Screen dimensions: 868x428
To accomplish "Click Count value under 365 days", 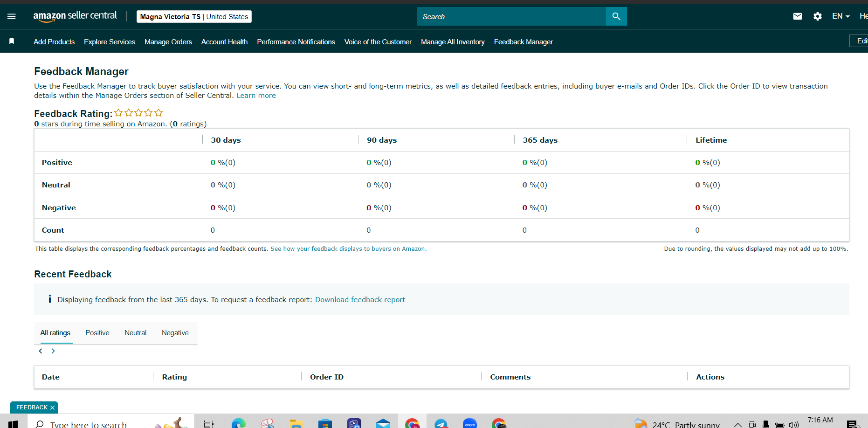I will (524, 230).
